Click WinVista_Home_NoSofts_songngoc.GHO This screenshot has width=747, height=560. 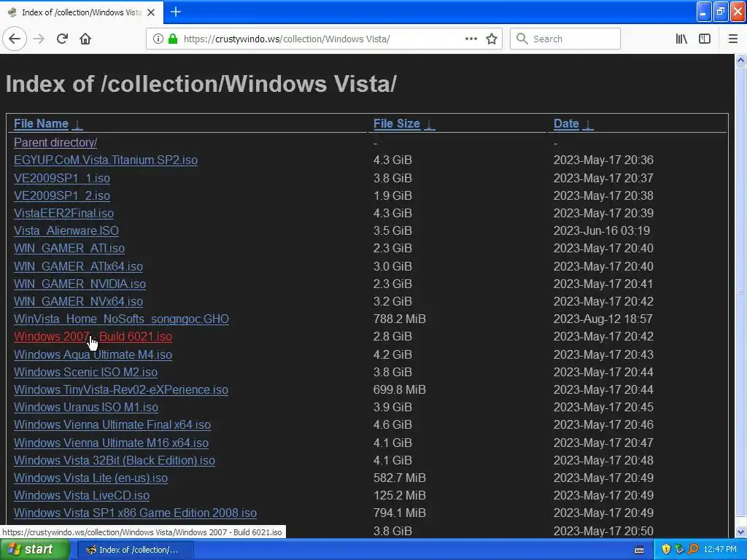click(x=122, y=319)
